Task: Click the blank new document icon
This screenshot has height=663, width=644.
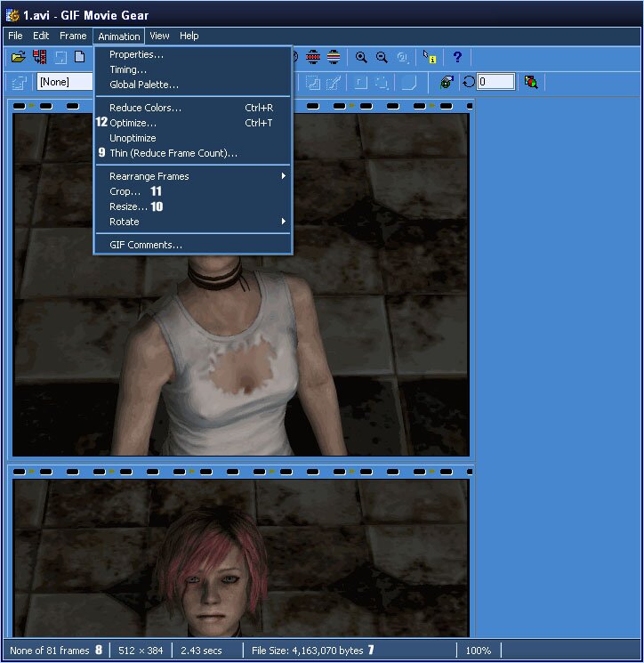Action: pos(80,58)
